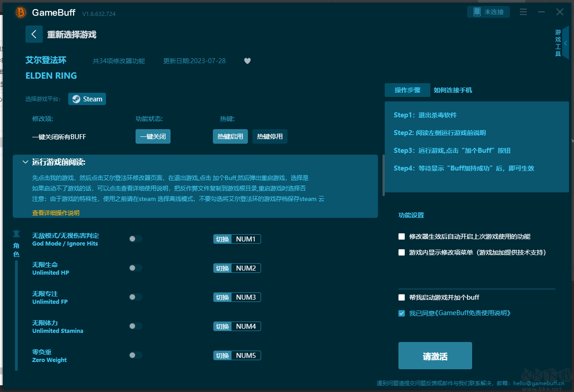Select the 操作步骤 tab
This screenshot has width=574, height=392.
coord(407,90)
